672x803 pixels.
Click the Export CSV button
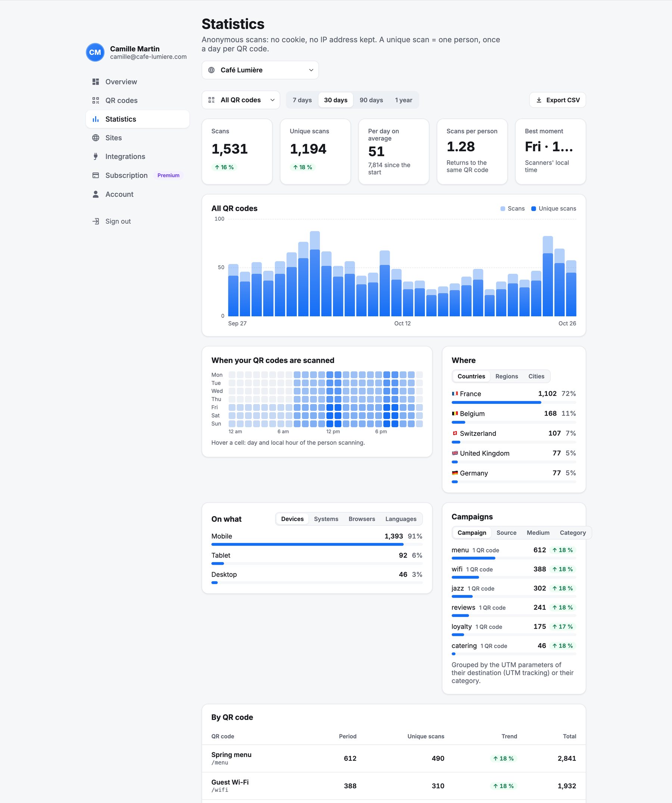[557, 100]
